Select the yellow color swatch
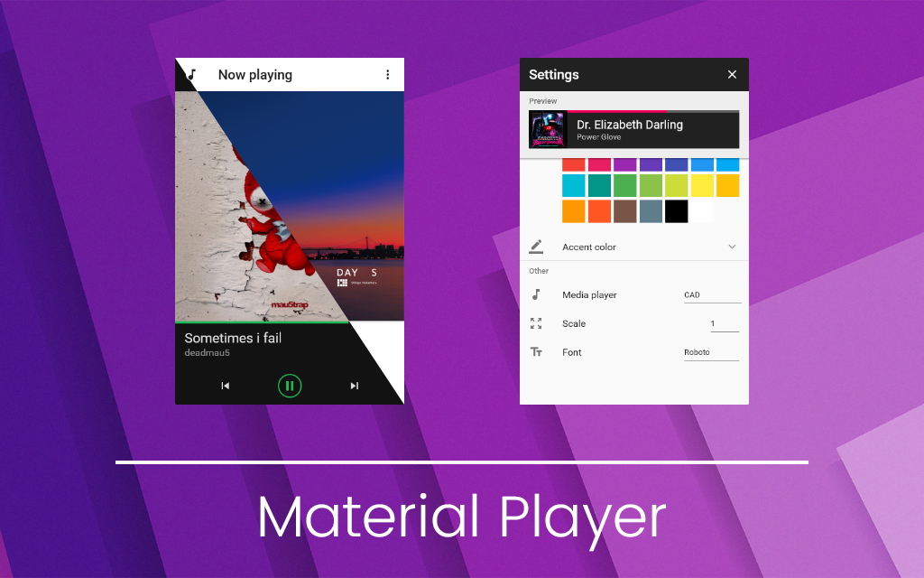The width and height of the screenshot is (924, 578). (x=702, y=185)
